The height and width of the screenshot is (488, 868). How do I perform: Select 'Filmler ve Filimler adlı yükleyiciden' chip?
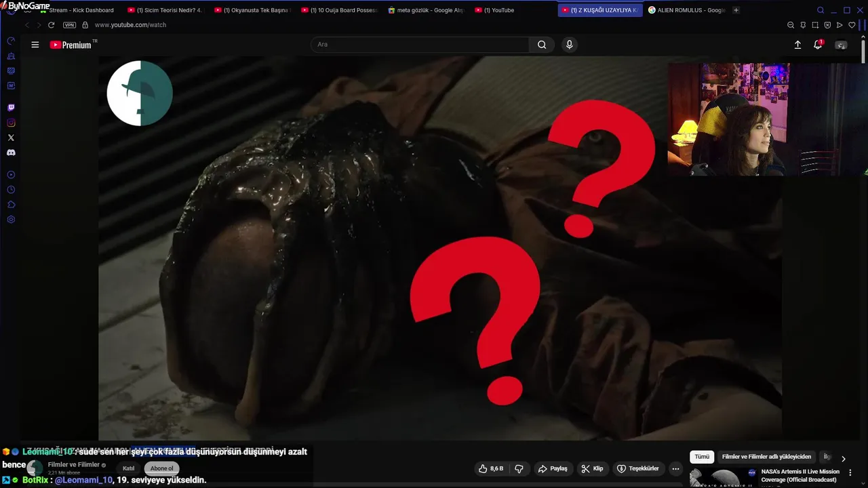[766, 457]
